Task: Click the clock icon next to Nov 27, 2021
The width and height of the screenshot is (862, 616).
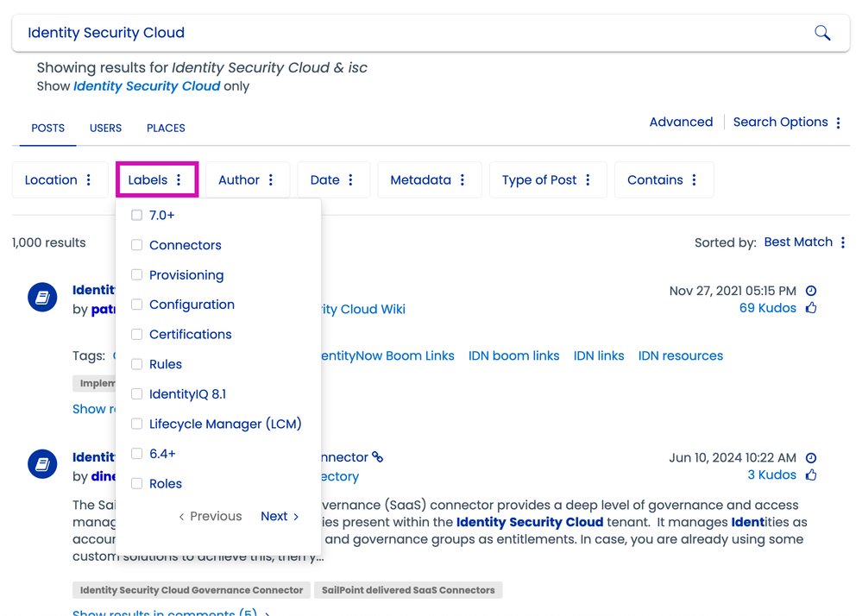Action: pos(811,292)
